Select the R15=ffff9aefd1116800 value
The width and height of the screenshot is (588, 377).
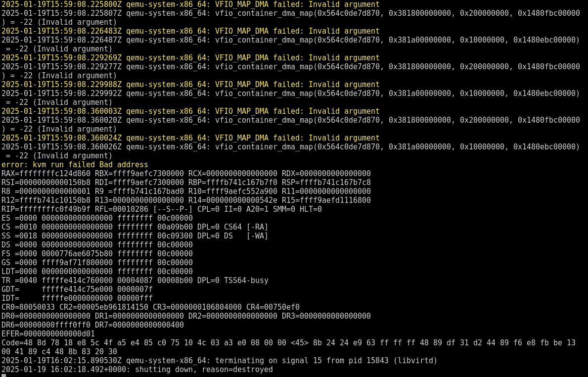click(326, 200)
